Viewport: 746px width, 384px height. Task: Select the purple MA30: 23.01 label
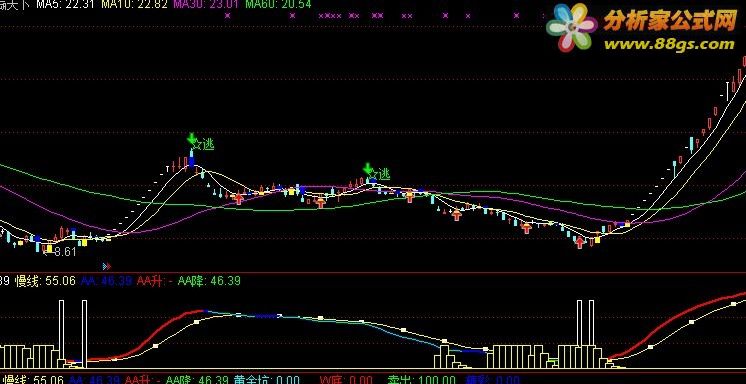point(206,4)
